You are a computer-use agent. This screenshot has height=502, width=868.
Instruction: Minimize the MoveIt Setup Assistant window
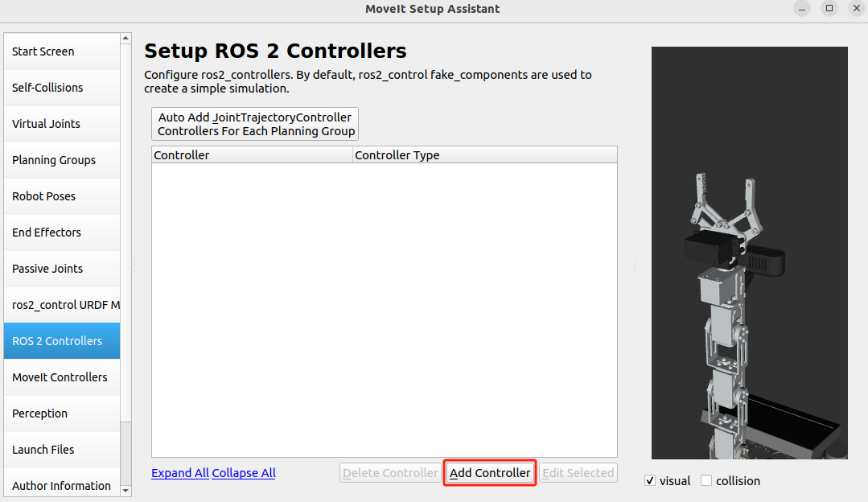801,9
